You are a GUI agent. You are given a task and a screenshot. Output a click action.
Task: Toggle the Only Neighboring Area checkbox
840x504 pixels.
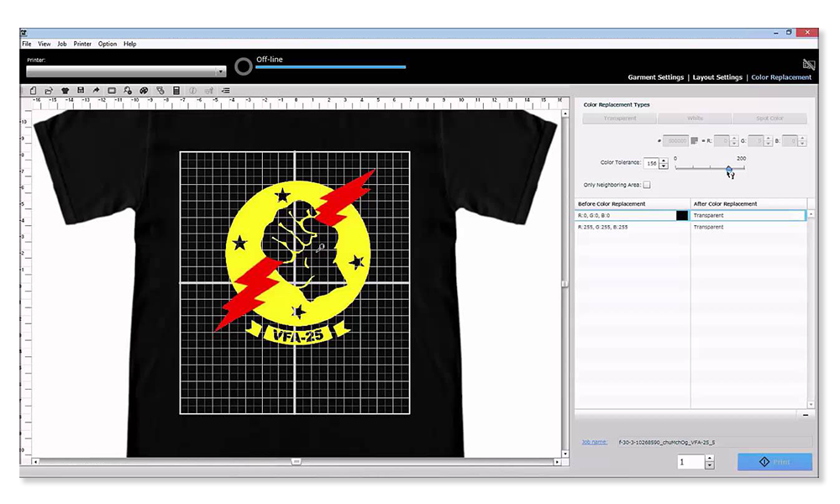coord(647,185)
